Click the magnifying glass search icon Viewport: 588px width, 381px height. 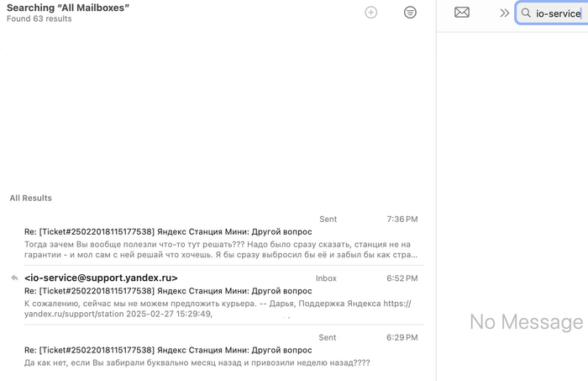coord(526,13)
